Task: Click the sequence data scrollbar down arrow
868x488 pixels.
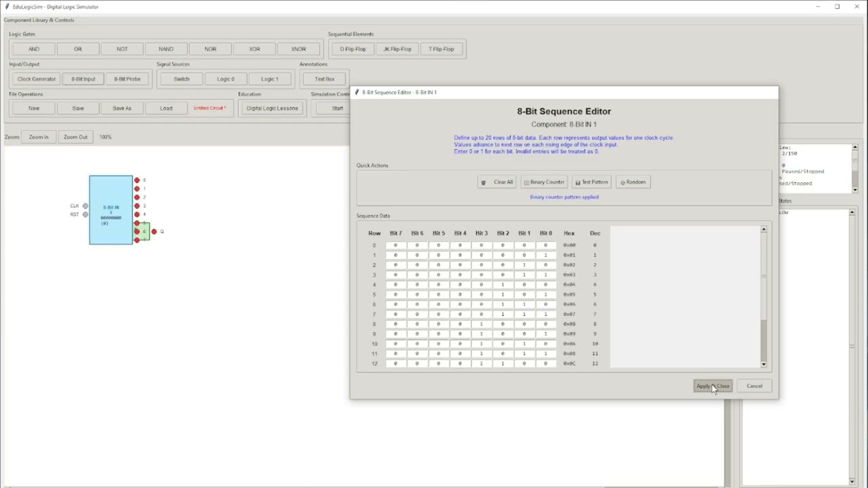Action: 764,365
